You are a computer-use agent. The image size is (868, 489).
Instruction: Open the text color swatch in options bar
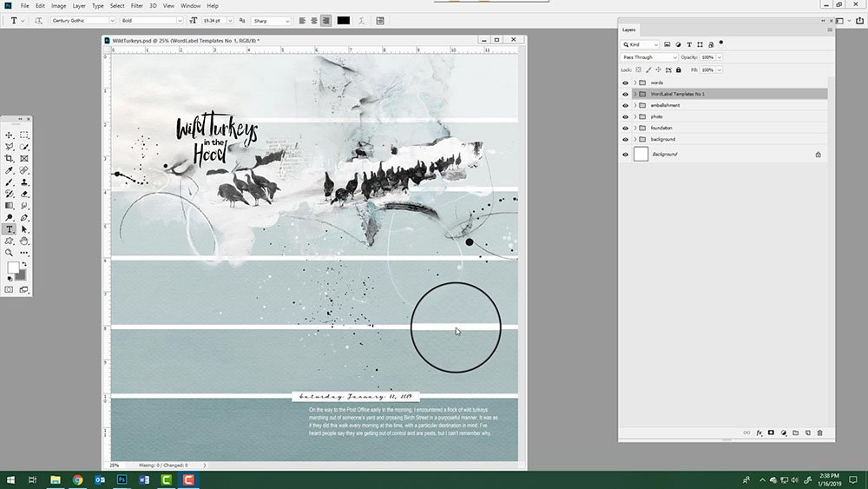pos(344,21)
